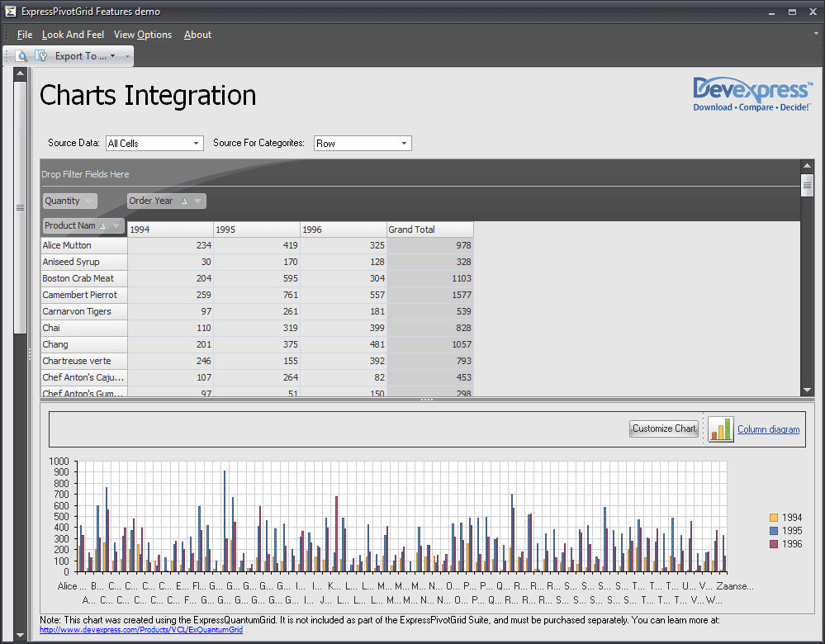
Task: Open the Export To dropdown
Action: coord(85,56)
